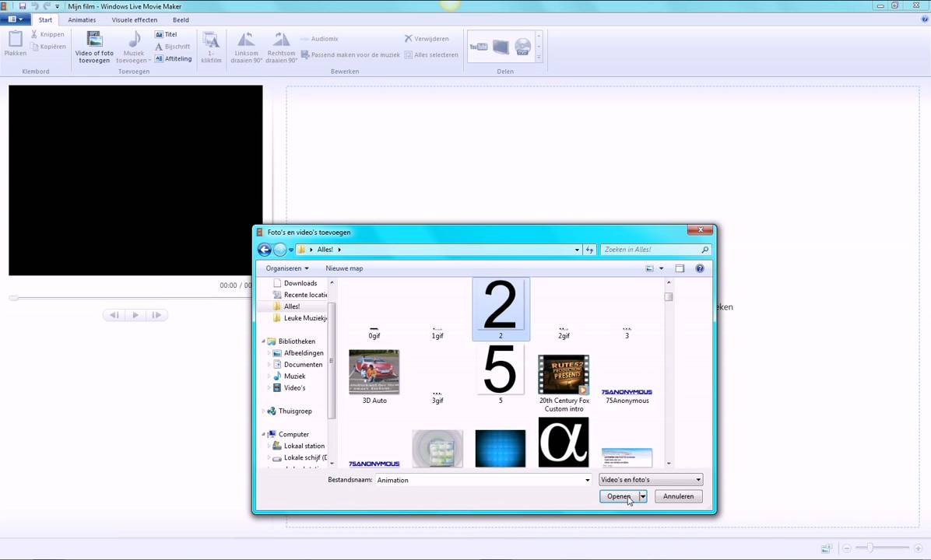Open the Beeld tab
The height and width of the screenshot is (560, 931).
(x=181, y=19)
